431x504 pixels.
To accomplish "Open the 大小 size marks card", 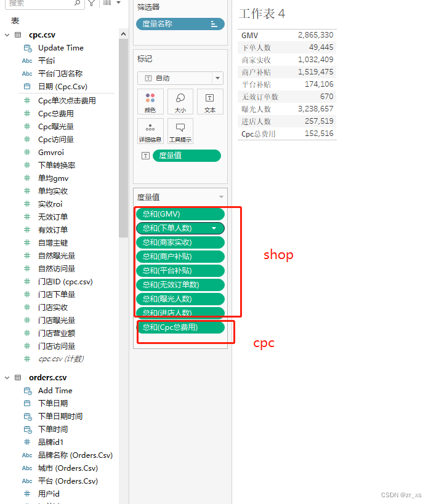I will pos(180,102).
